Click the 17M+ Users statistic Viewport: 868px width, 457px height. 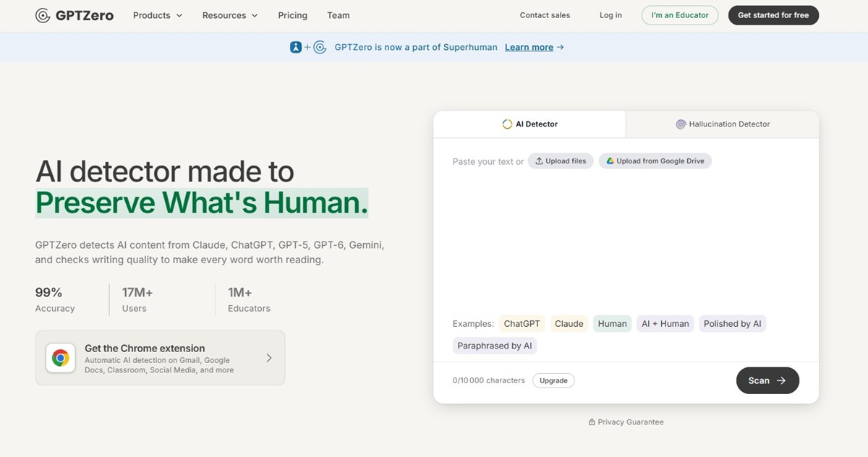click(x=137, y=299)
